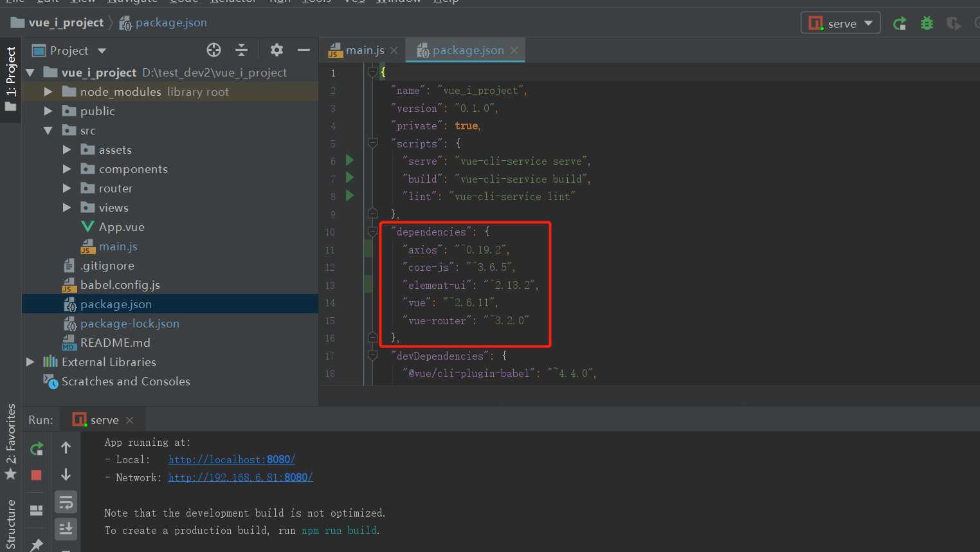Expand the components folder
The width and height of the screenshot is (980, 552).
(67, 169)
